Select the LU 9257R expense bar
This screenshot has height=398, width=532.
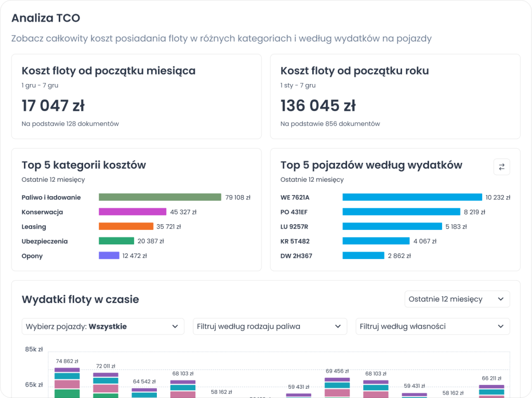(x=392, y=226)
